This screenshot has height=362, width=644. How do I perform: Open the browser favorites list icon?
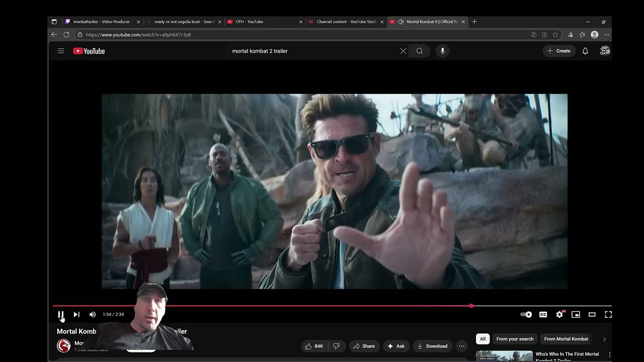pyautogui.click(x=582, y=35)
